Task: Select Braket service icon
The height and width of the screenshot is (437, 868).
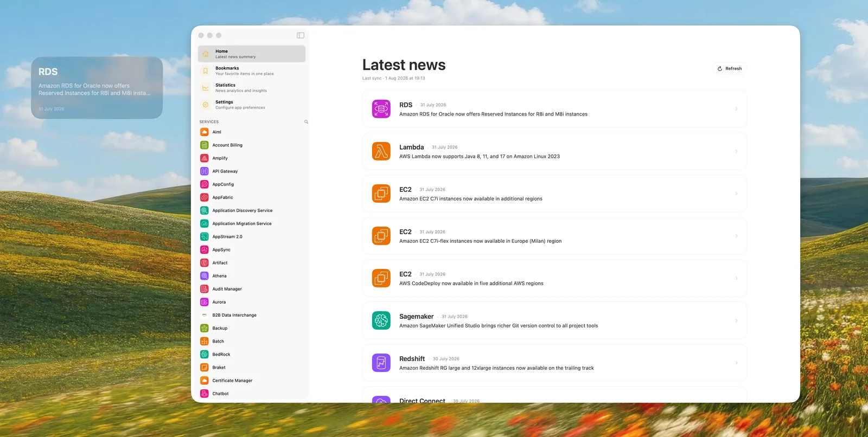Action: point(205,367)
